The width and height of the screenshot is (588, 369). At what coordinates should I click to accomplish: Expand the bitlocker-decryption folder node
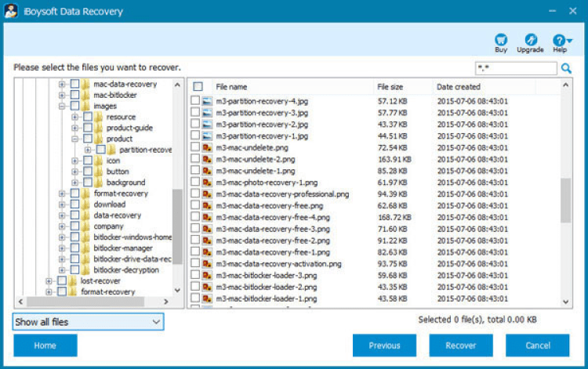tap(62, 270)
